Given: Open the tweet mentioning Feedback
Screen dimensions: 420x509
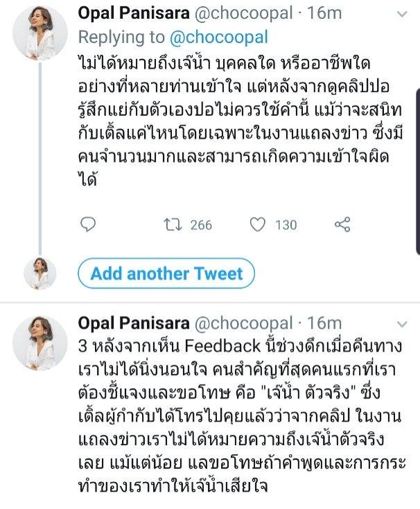Looking at the screenshot, I should [x=229, y=415].
